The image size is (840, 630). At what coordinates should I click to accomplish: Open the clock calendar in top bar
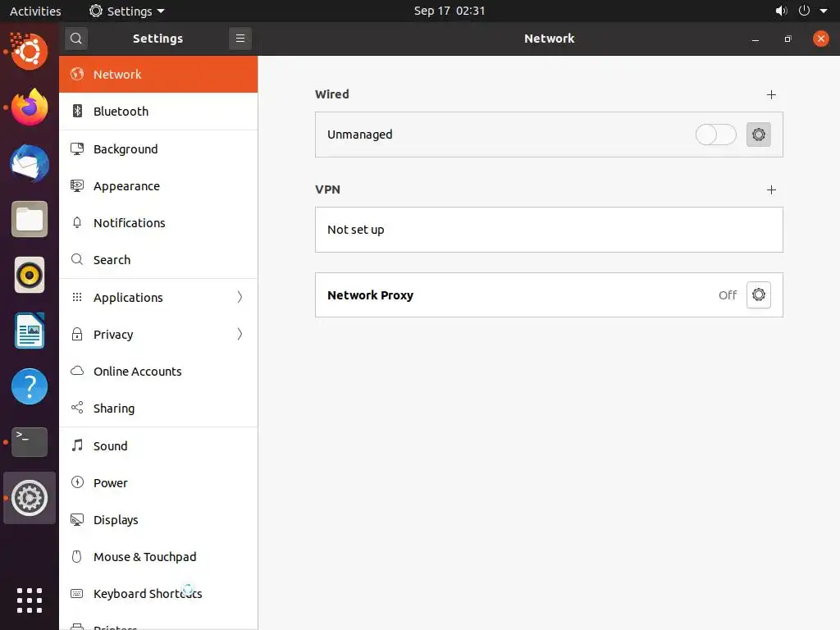449,11
